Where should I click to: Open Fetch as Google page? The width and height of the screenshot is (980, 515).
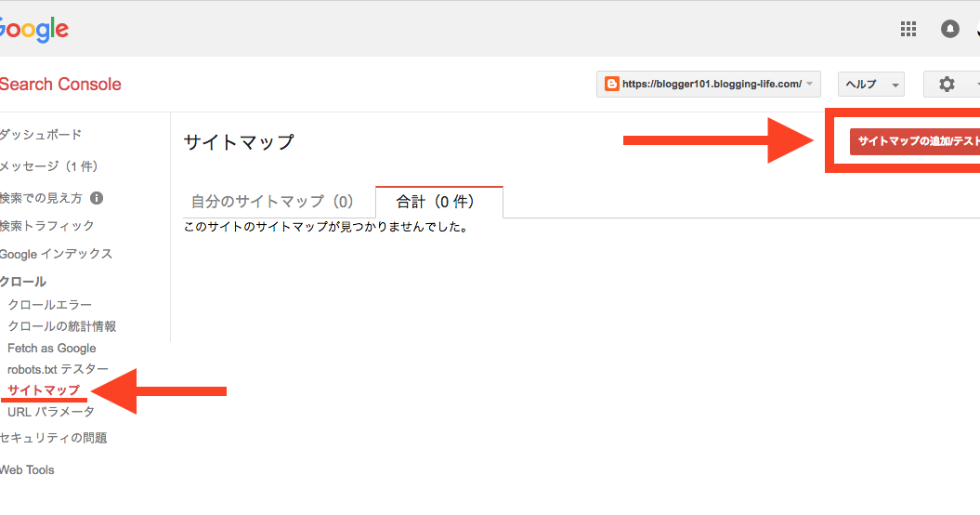coord(52,348)
